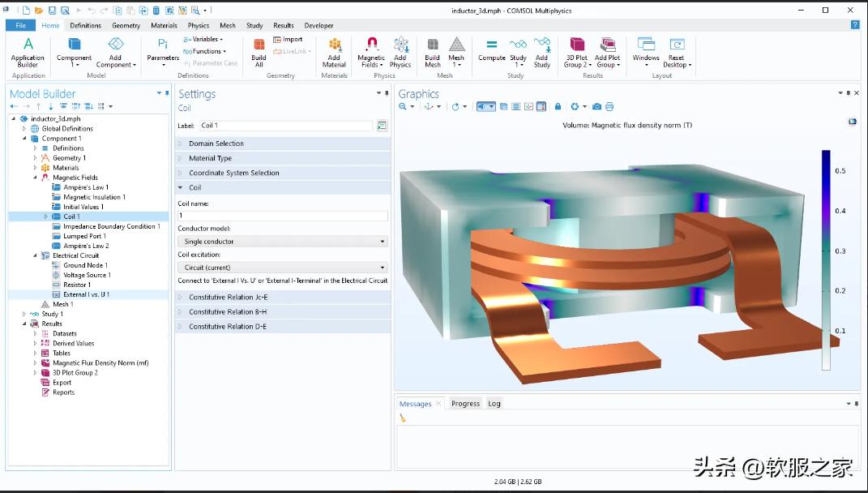Click the help question mark icon

point(855,25)
